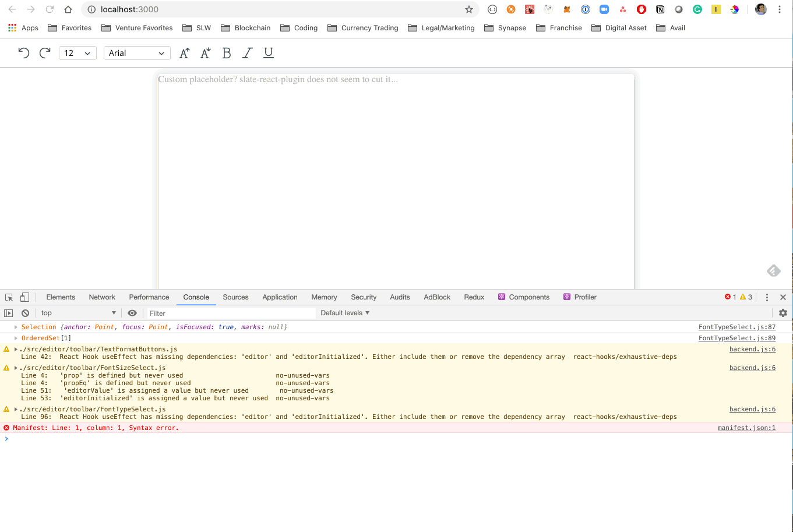The image size is (793, 532).
Task: Open the DevTools customize three-dot menu
Action: 767,297
